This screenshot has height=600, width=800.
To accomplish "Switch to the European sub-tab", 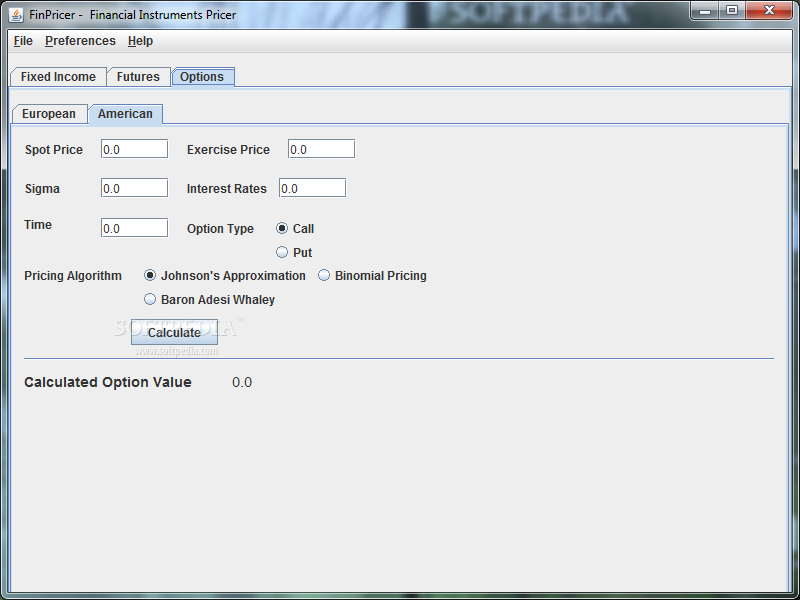I will point(49,113).
